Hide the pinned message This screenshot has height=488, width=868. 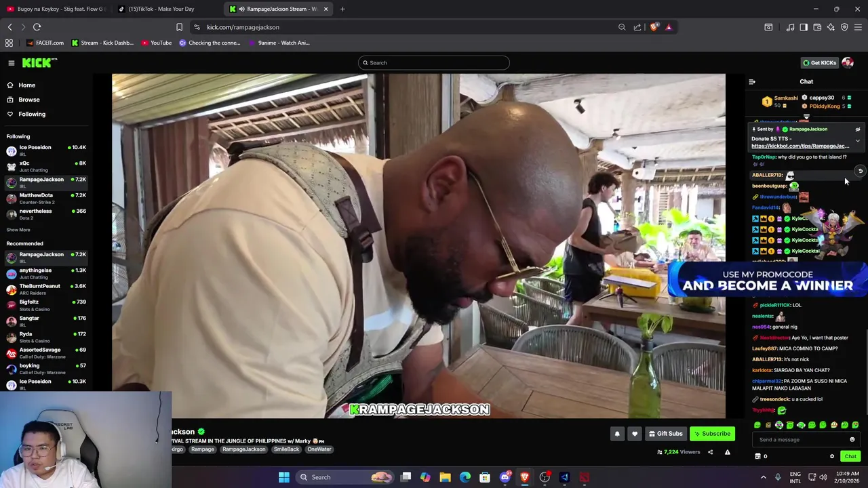coord(857,129)
